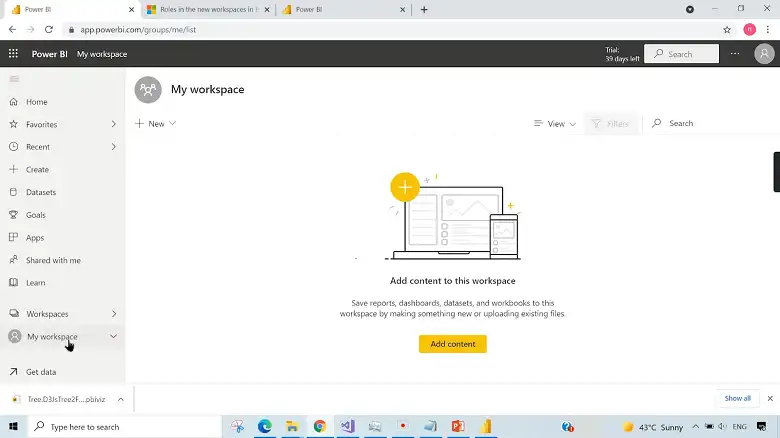Image resolution: width=780 pixels, height=438 pixels.
Task: Go back with the browser back arrow
Action: (12, 30)
